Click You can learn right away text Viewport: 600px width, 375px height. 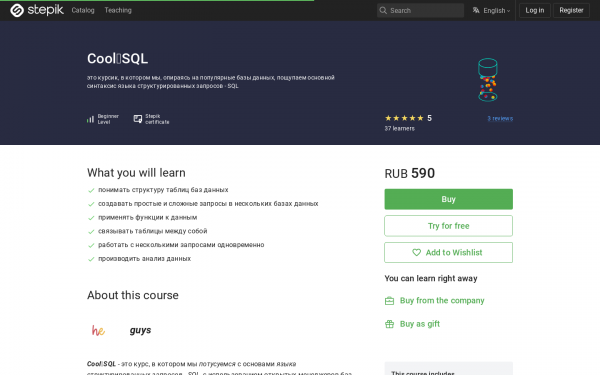pyautogui.click(x=431, y=278)
